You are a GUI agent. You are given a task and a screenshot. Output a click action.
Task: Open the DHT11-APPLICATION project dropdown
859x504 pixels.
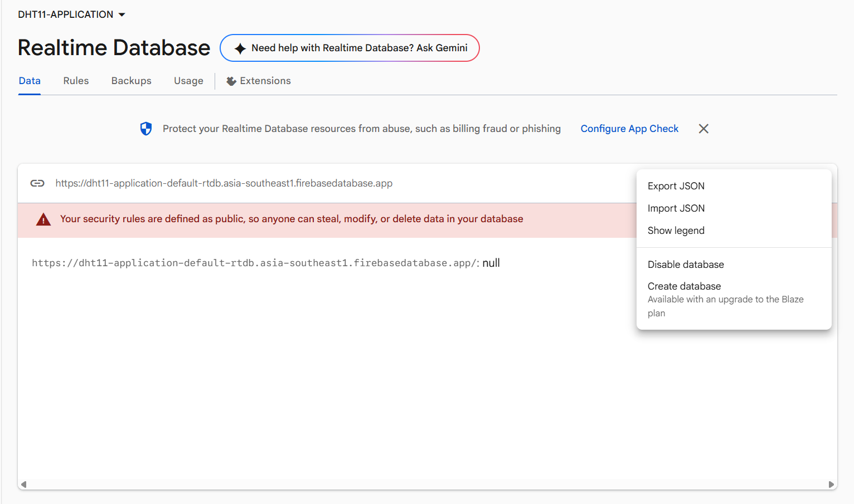71,14
